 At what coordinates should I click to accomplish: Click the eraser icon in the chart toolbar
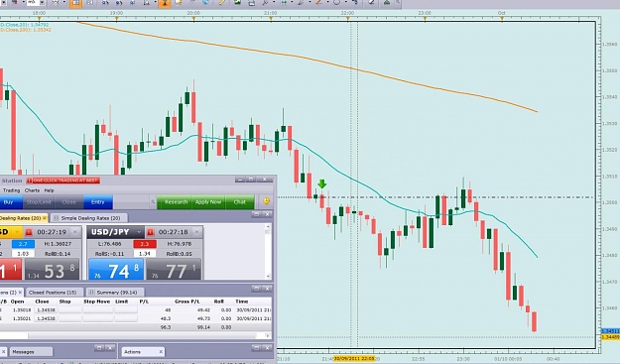[371, 2]
